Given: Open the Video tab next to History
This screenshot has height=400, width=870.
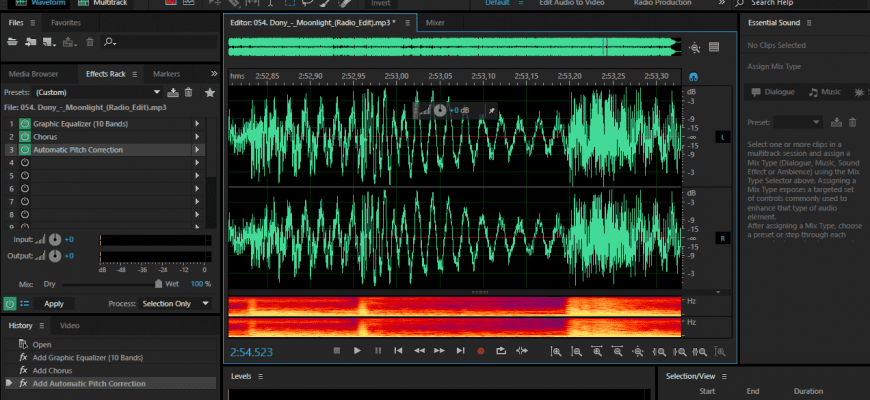Looking at the screenshot, I should coord(70,326).
